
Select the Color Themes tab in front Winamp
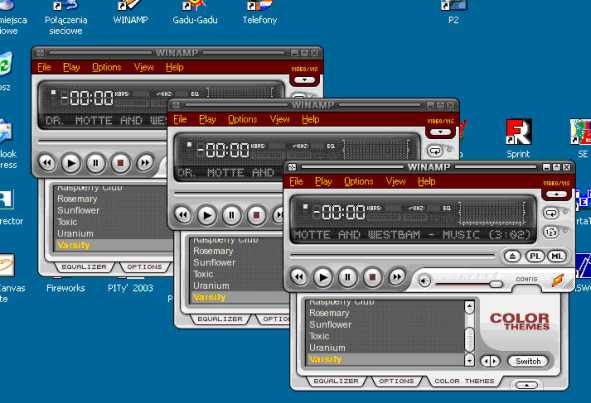[x=464, y=381]
